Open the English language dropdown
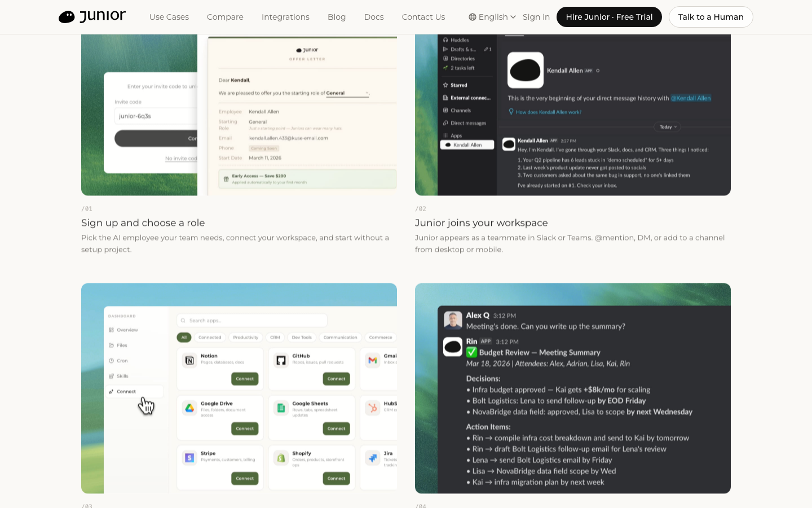The image size is (812, 508). (492, 17)
